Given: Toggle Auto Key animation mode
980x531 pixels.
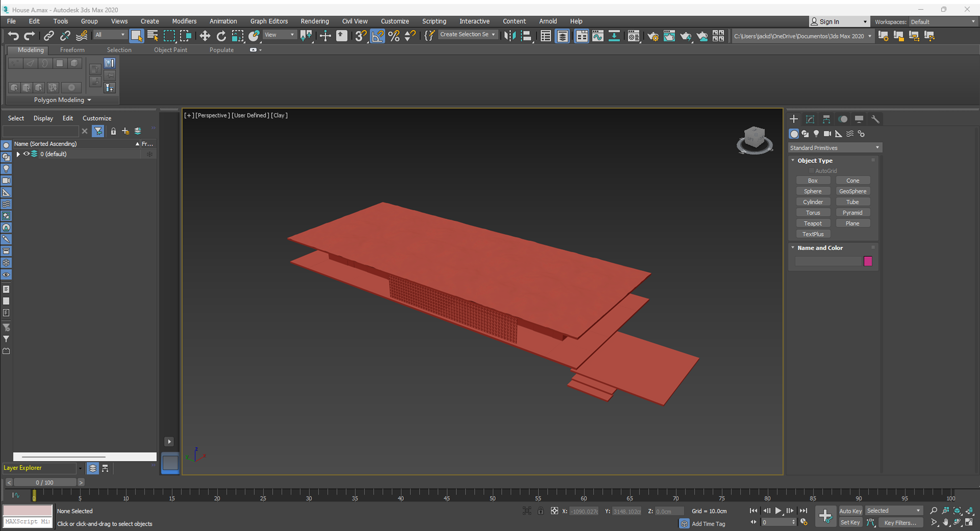Looking at the screenshot, I should [850, 511].
